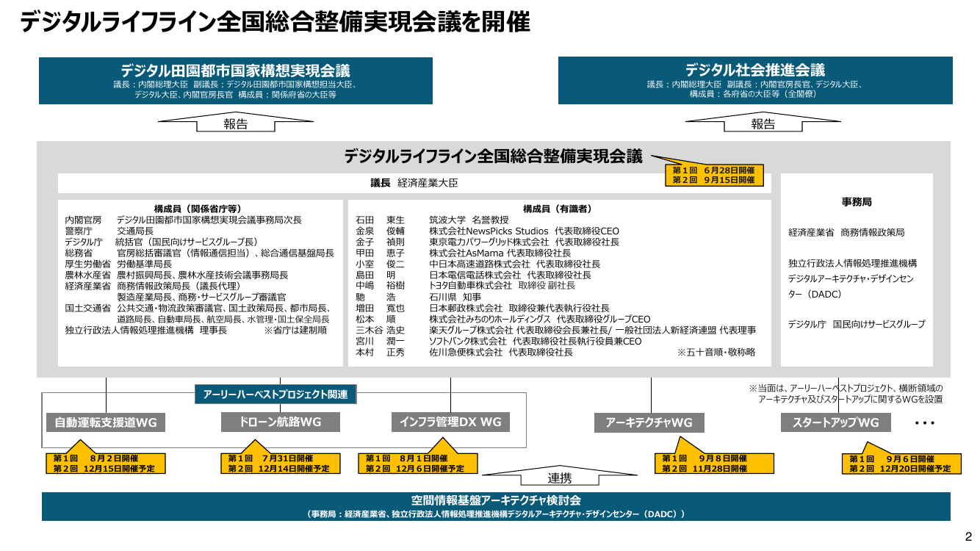980x551 pixels.
Task: Click 馳 浩 石川県 知事 row
Action: pos(419,297)
